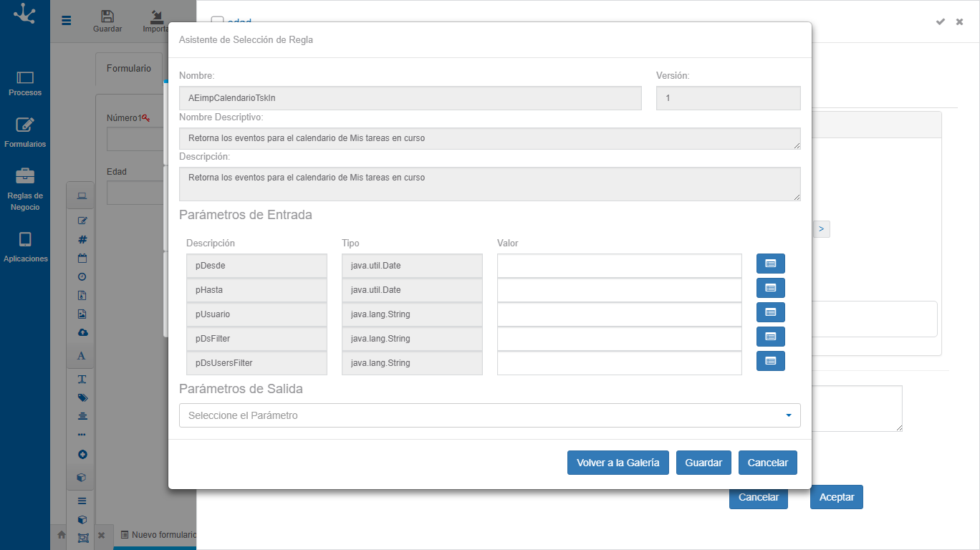
Task: Click the checkmark icon at top right
Action: [941, 21]
